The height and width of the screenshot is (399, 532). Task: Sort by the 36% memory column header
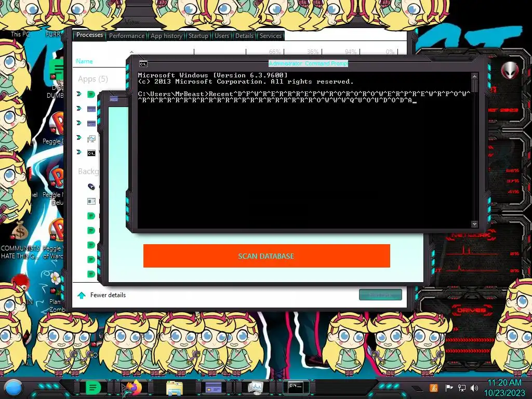312,52
